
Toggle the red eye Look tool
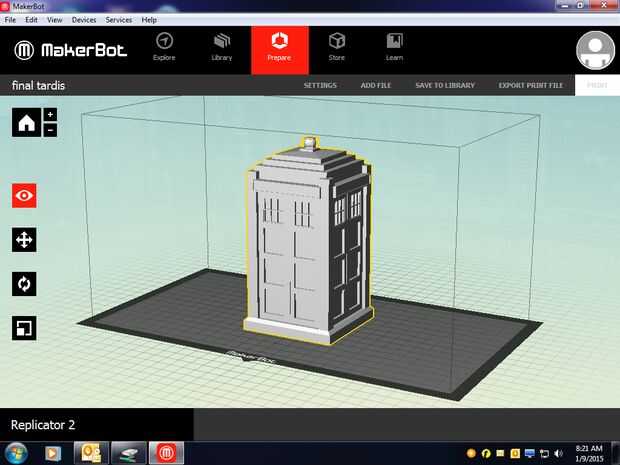click(24, 196)
